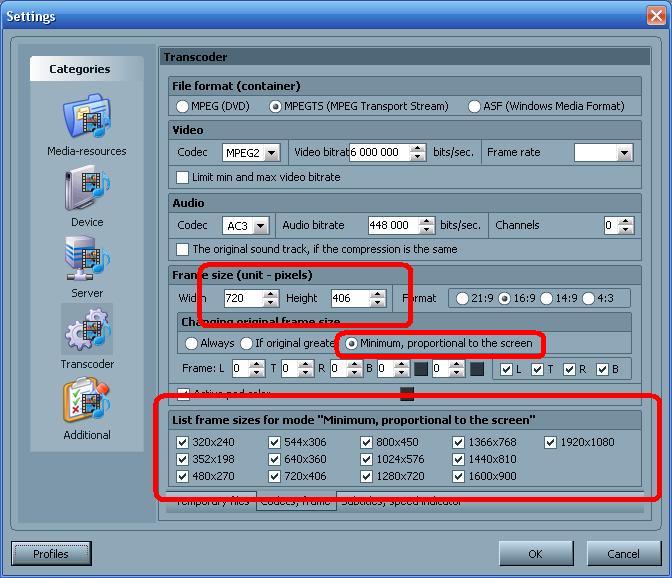This screenshot has width=672, height=578.
Task: Set frame size change to Always
Action: click(191, 343)
